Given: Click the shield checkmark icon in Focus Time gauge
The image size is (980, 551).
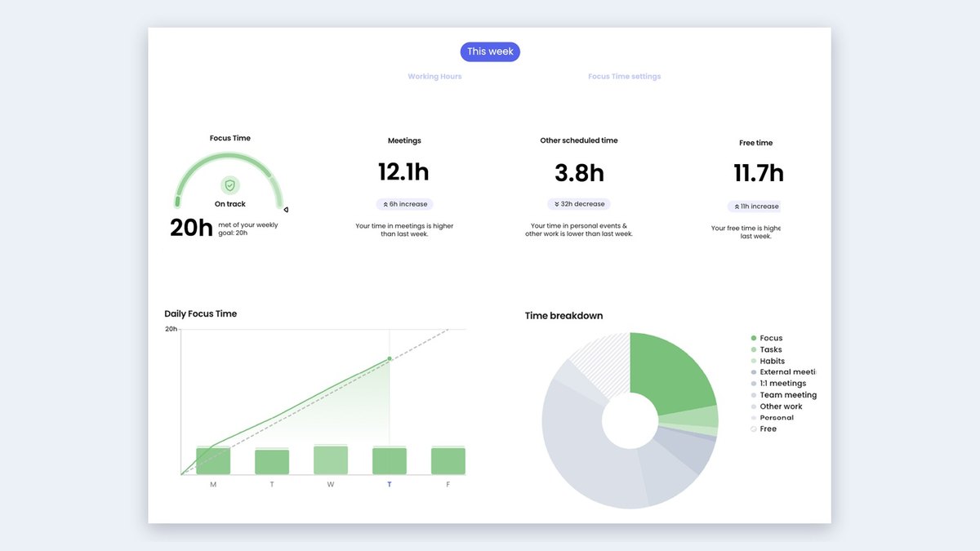Looking at the screenshot, I should (230, 185).
